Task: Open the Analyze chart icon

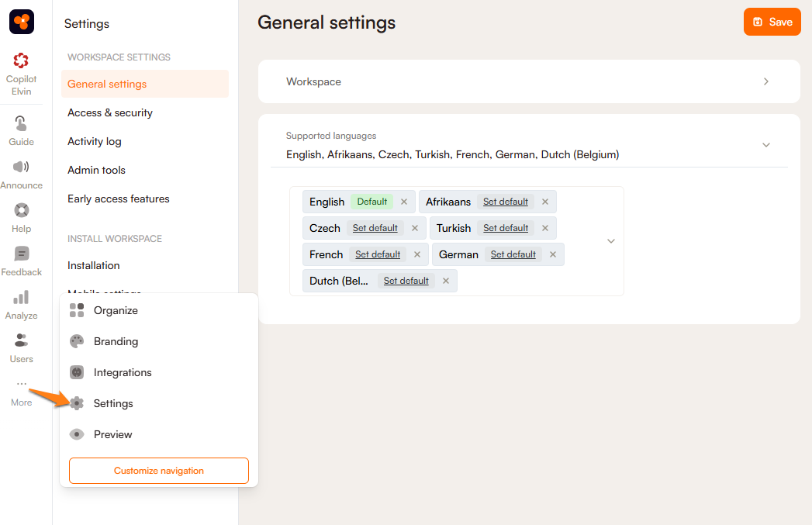Action: click(x=21, y=297)
